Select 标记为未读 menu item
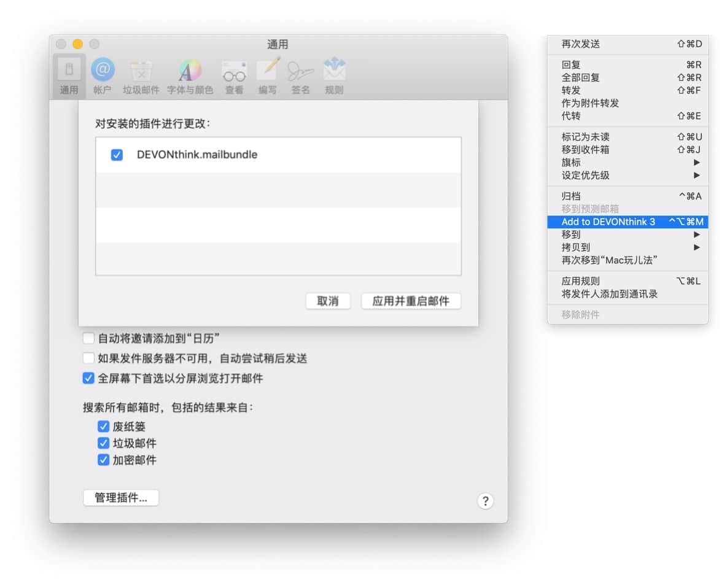This screenshot has height=588, width=727. pos(628,137)
